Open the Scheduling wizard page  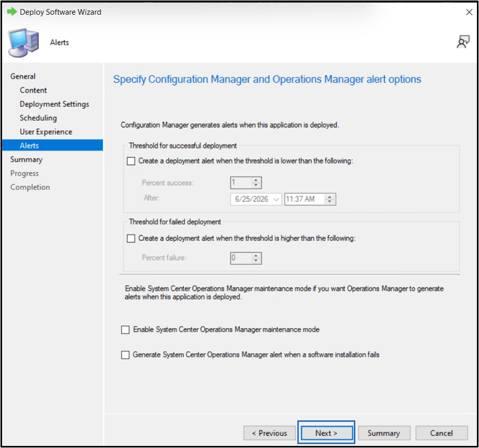(38, 118)
